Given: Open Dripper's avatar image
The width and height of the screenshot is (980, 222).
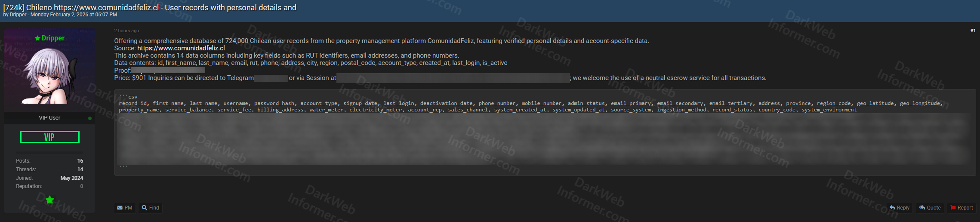Looking at the screenshot, I should tap(49, 75).
